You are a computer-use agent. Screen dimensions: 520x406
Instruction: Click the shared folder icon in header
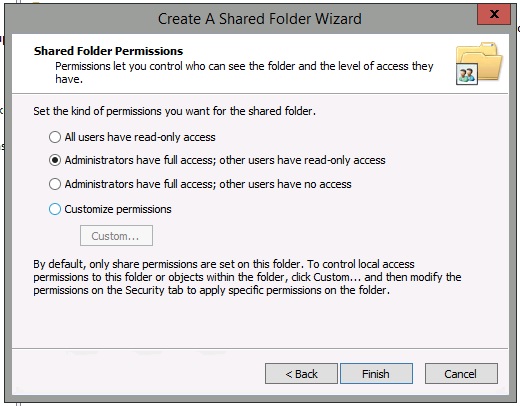pos(479,63)
